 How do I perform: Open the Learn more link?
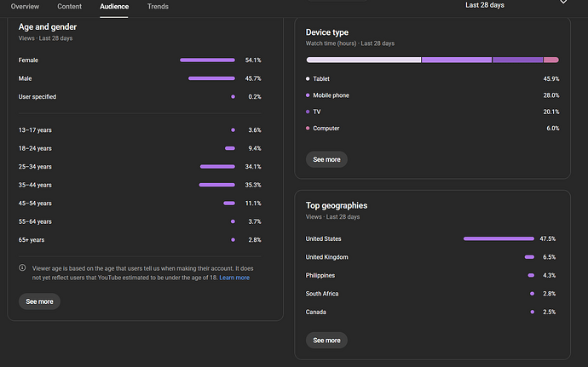click(234, 278)
